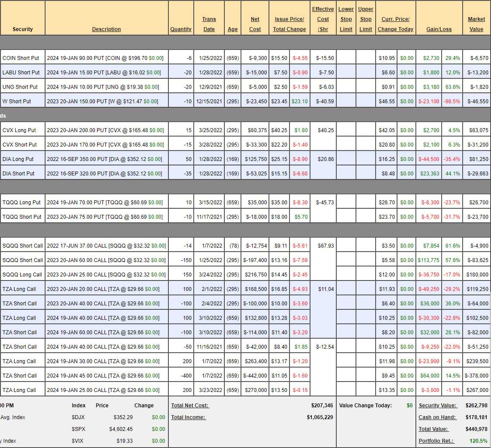Sort by the Description column header
The height and width of the screenshot is (448, 491).
pyautogui.click(x=106, y=29)
